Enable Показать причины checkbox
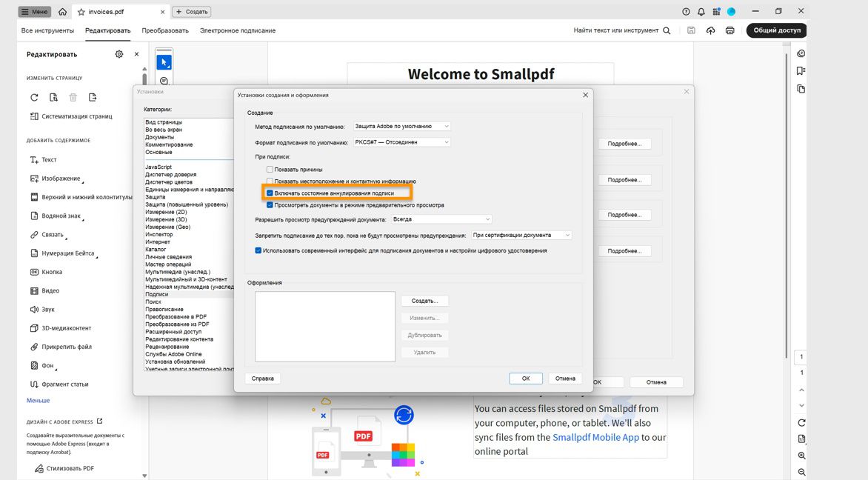This screenshot has height=480, width=868. pyautogui.click(x=270, y=170)
